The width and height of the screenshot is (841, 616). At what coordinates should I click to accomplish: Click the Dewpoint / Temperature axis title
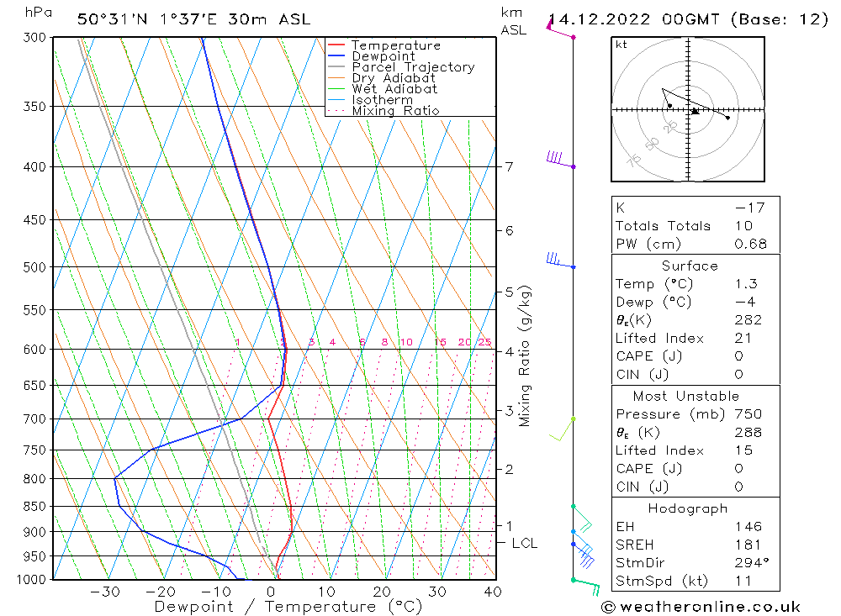(x=288, y=607)
